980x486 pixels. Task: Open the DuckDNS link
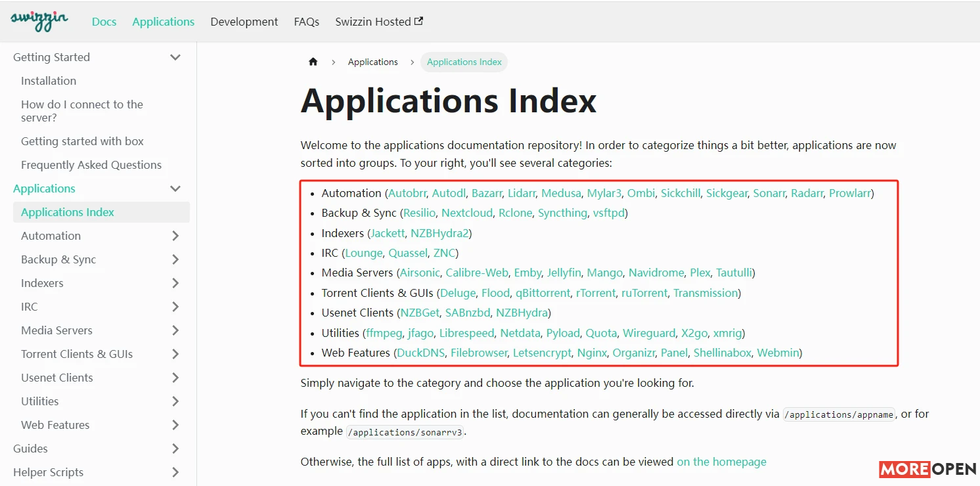tap(421, 353)
